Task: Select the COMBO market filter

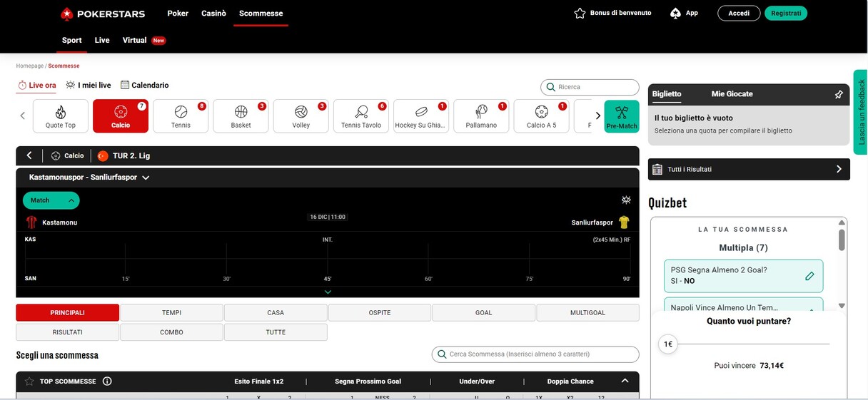Action: (x=171, y=332)
